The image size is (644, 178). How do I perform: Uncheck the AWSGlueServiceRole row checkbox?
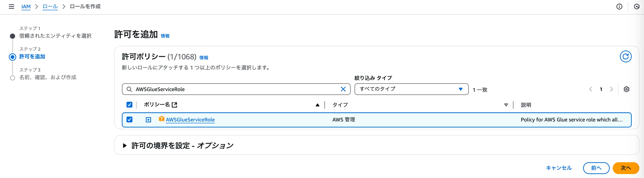coord(129,120)
